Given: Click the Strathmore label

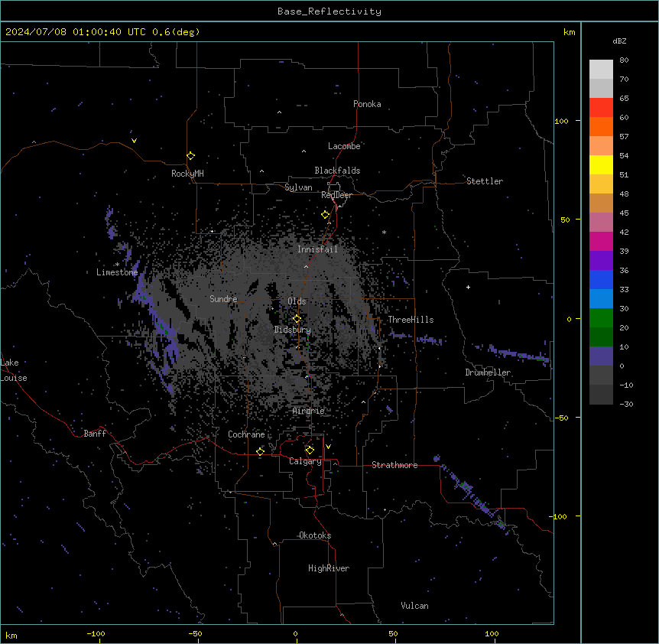Looking at the screenshot, I should point(394,465).
